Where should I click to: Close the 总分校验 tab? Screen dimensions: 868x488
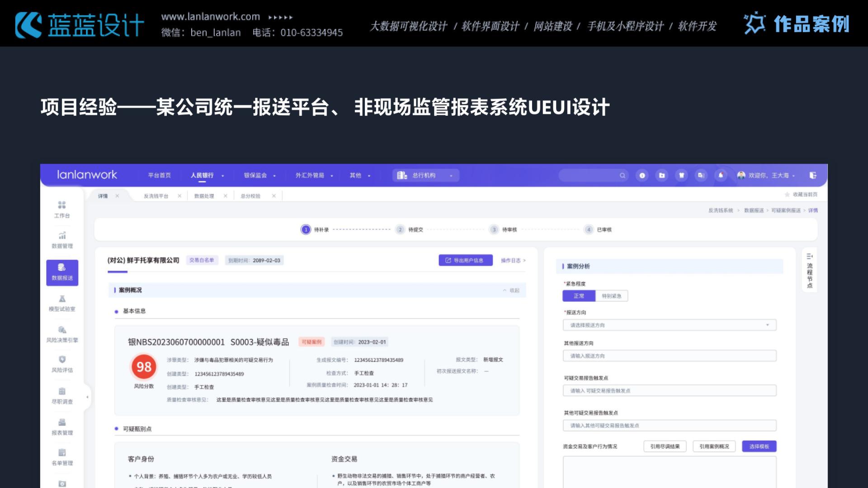[x=274, y=196]
